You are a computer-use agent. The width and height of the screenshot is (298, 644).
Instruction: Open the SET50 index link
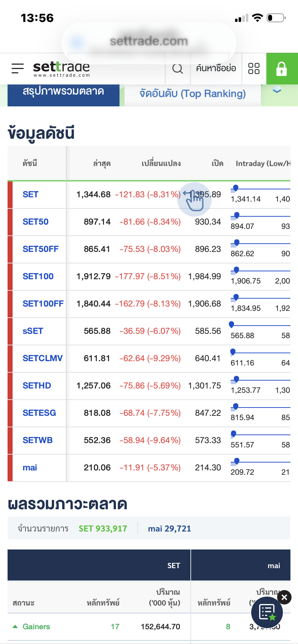click(35, 222)
